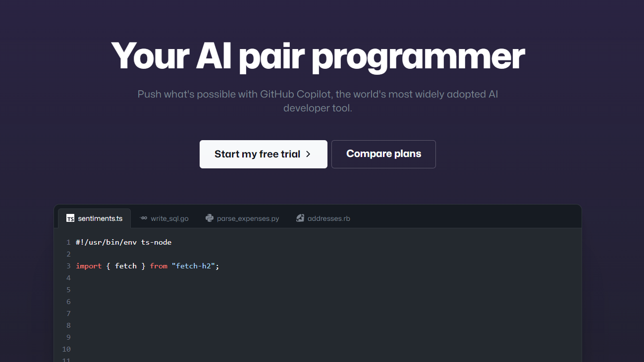The height and width of the screenshot is (362, 644).
Task: Click the Compare plans button
Action: pos(383,154)
